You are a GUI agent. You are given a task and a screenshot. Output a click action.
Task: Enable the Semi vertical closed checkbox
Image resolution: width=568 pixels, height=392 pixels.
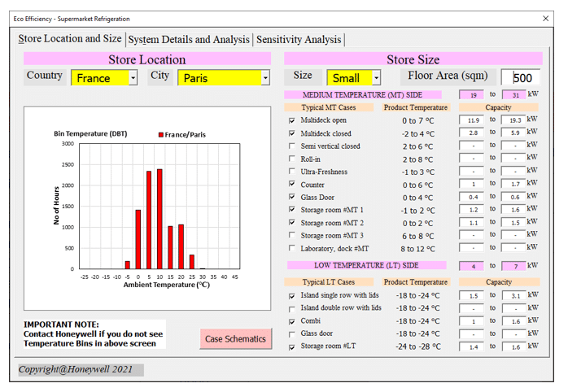292,146
